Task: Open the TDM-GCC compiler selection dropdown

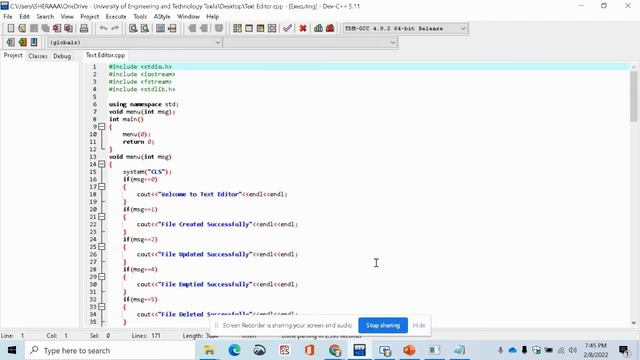Action: (x=405, y=29)
